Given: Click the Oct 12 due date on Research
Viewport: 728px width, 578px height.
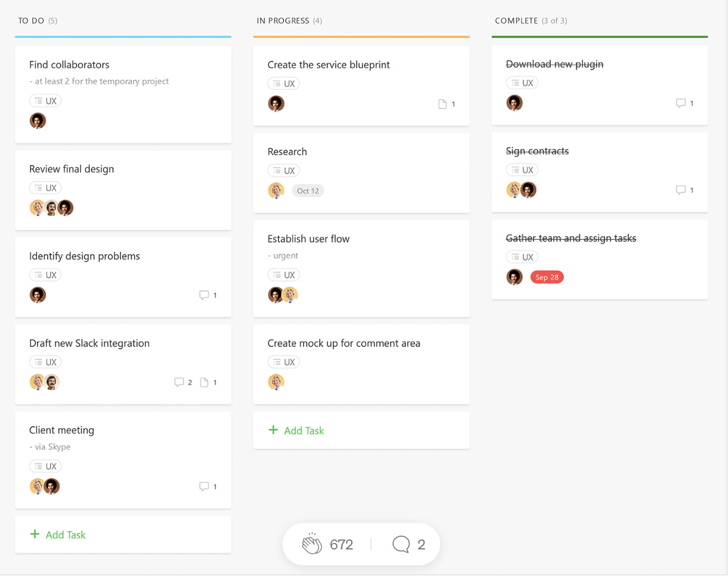Looking at the screenshot, I should click(308, 191).
